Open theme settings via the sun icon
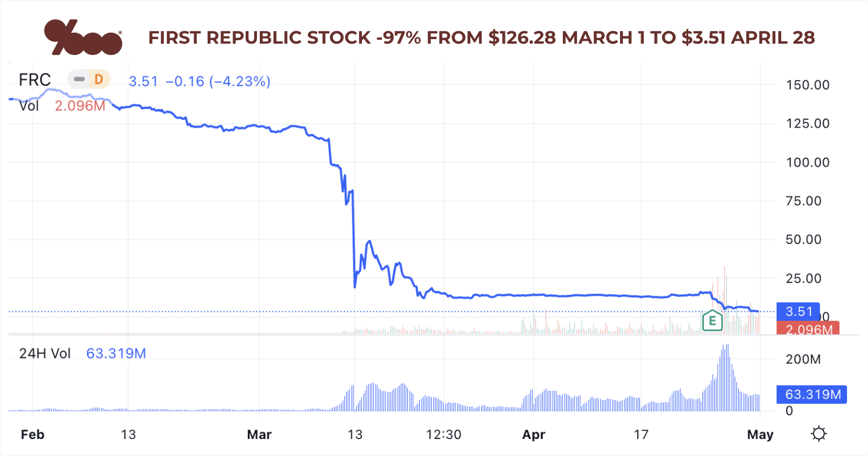868x456 pixels. (819, 433)
